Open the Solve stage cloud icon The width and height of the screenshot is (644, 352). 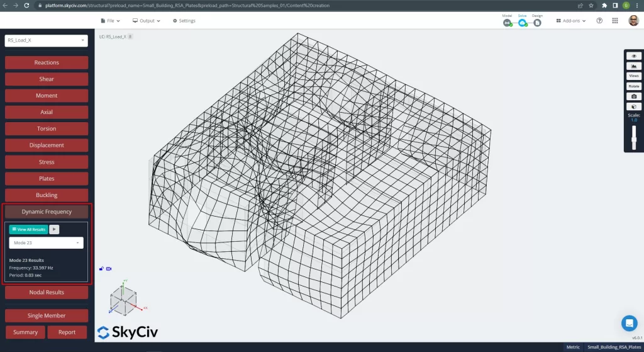pyautogui.click(x=523, y=23)
